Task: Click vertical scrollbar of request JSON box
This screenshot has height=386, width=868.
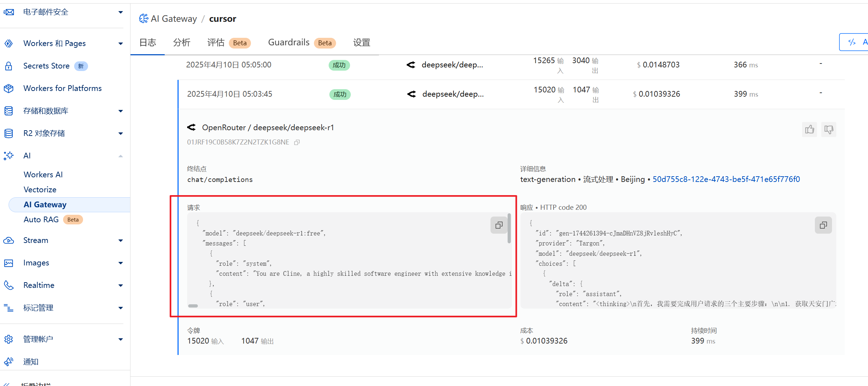Action: pyautogui.click(x=509, y=229)
